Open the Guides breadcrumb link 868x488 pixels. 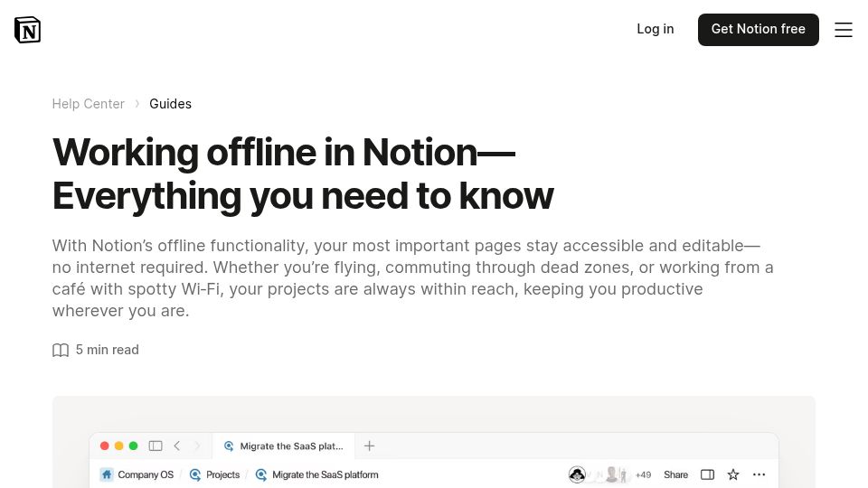click(171, 104)
